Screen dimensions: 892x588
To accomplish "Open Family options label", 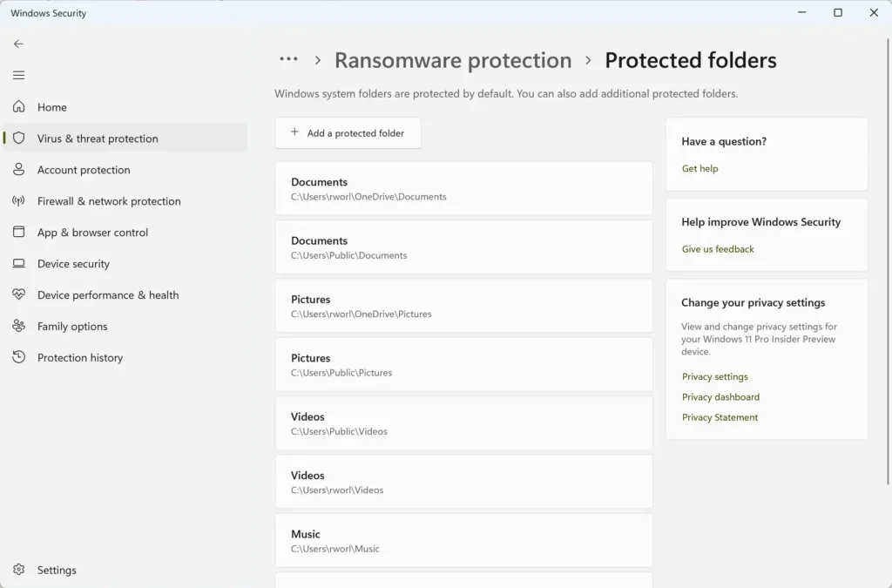I will (72, 327).
